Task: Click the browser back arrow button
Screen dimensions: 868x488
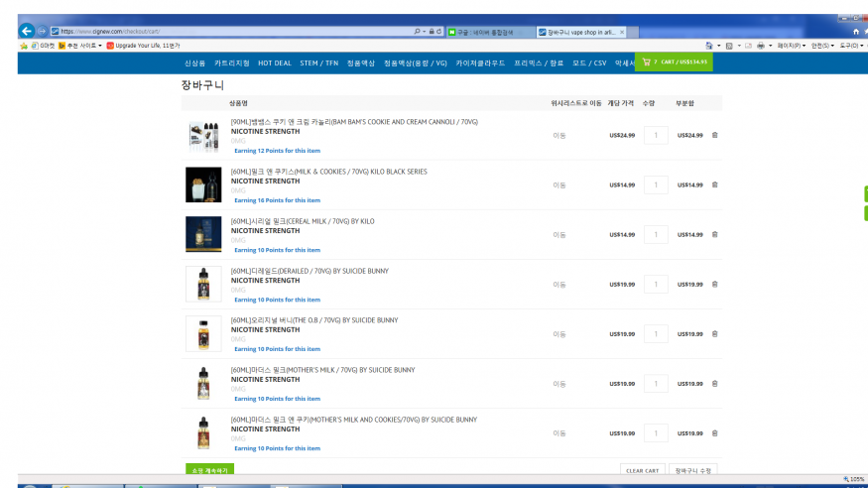Action: [27, 31]
